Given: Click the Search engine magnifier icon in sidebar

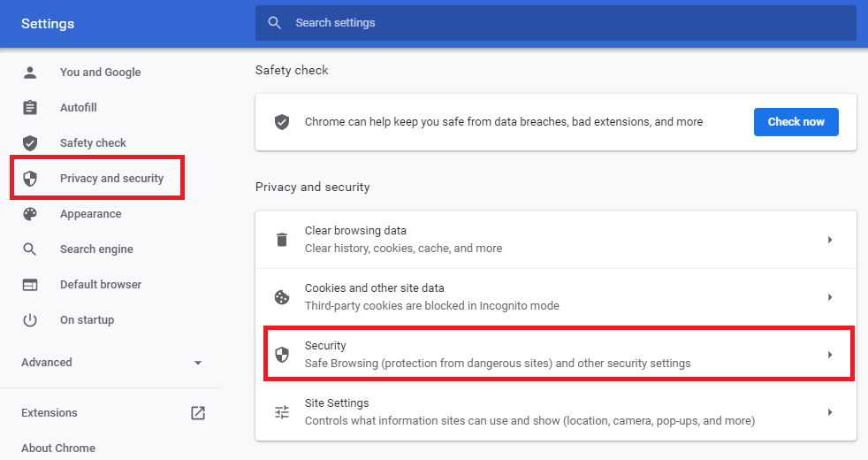Looking at the screenshot, I should pos(30,249).
